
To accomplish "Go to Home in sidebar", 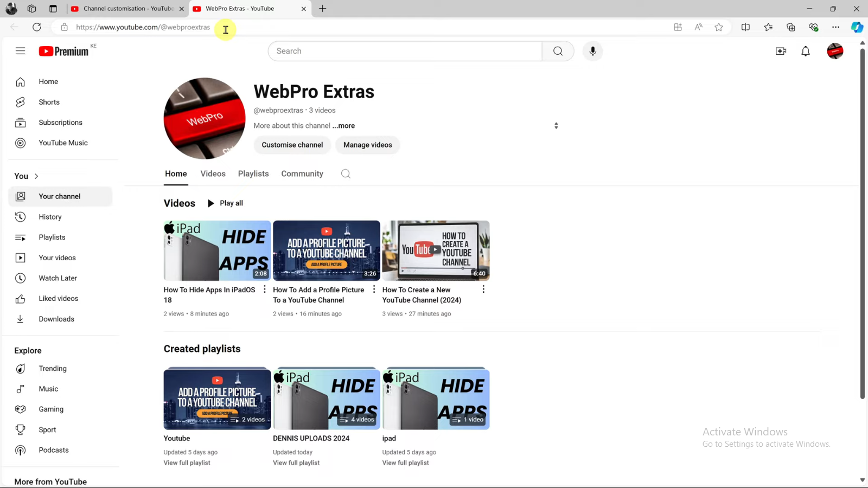I will click(x=60, y=82).
